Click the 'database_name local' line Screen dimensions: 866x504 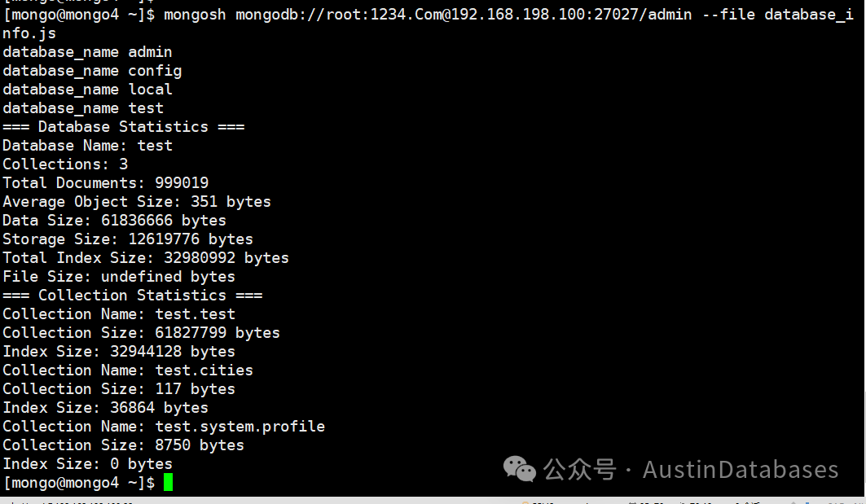tap(87, 90)
